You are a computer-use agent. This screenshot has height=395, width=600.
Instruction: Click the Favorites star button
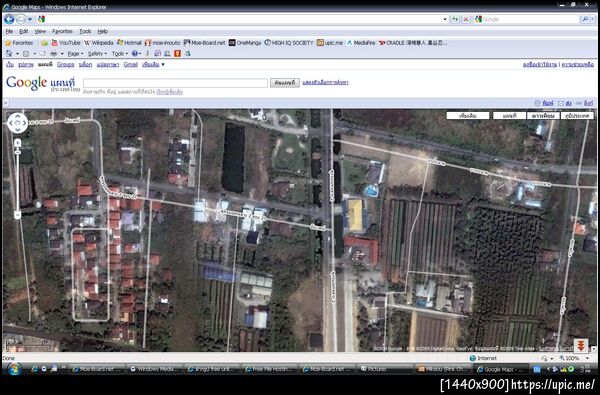coord(19,43)
